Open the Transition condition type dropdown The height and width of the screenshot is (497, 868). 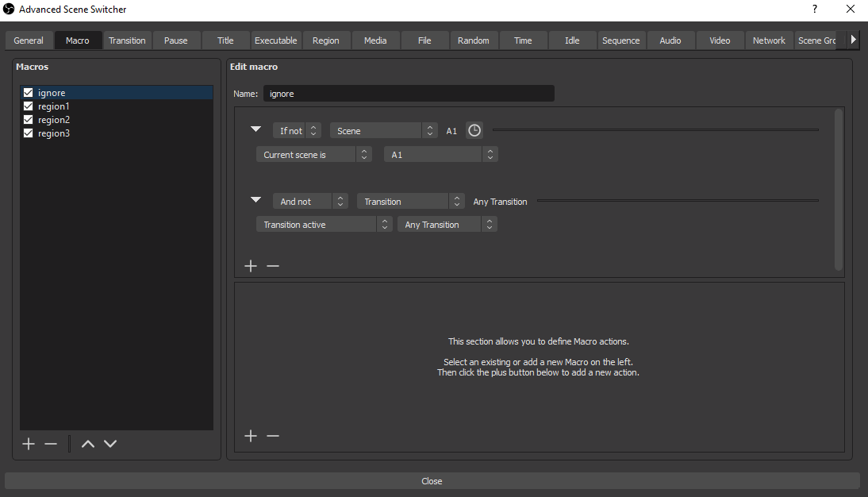point(411,202)
